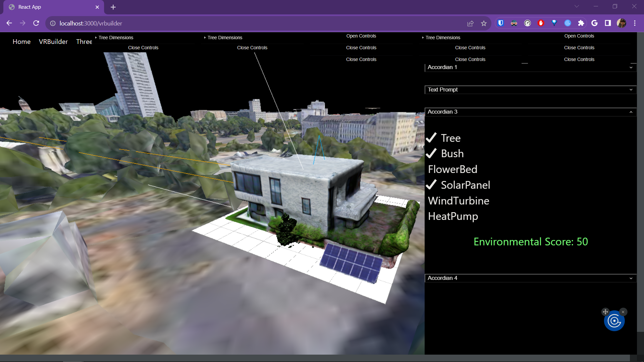The image size is (644, 362).
Task: Click the first Open Controls button
Action: 361,36
